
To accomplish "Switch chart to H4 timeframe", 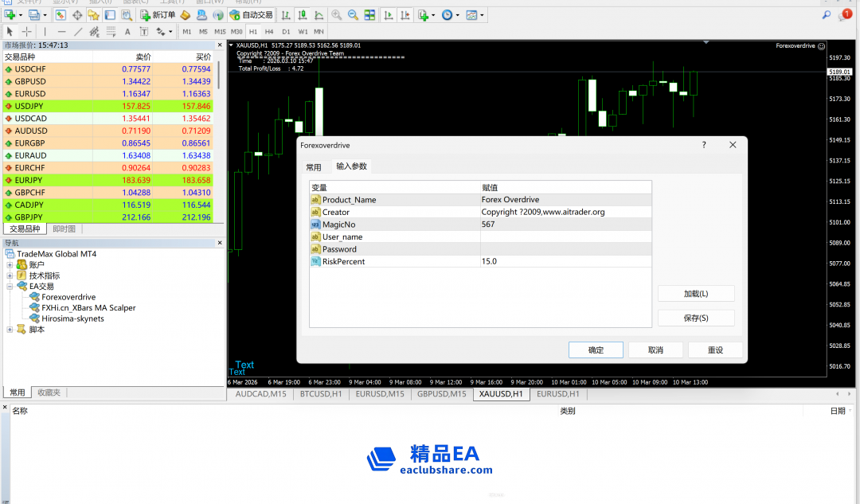I will [269, 32].
